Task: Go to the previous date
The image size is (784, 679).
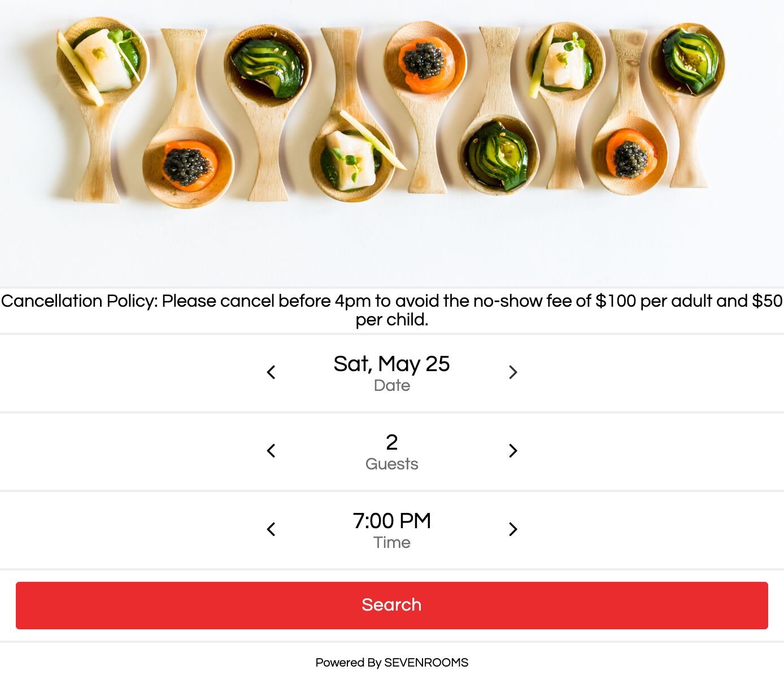Action: tap(271, 372)
